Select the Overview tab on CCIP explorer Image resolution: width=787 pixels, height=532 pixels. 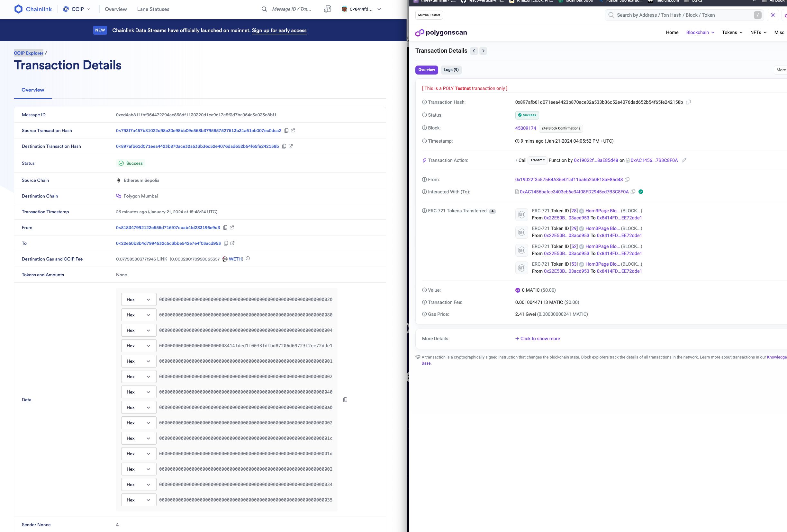tap(33, 90)
